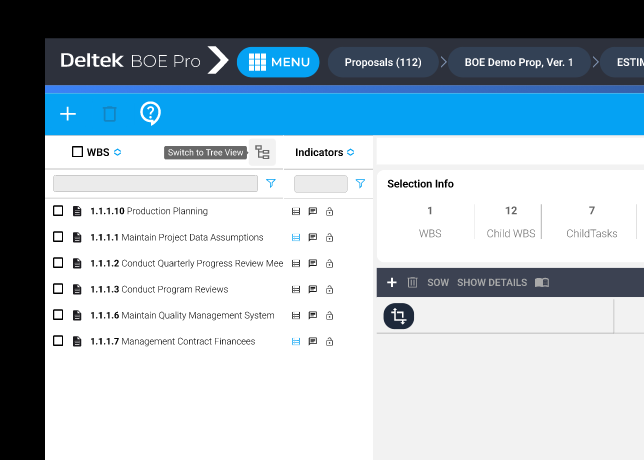This screenshot has height=460, width=644.
Task: Click document icon for 1.1.1.10 Production Planning
Action: click(x=77, y=211)
